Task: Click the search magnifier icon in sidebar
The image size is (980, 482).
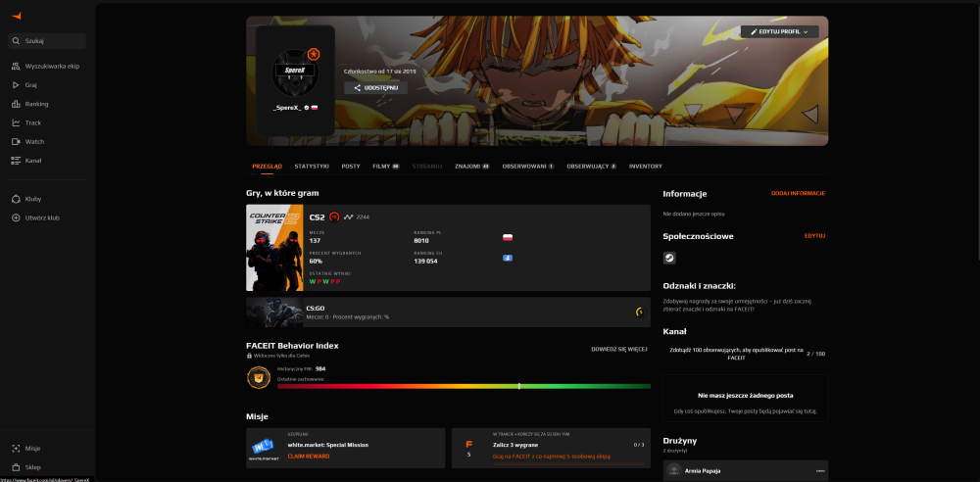Action: pyautogui.click(x=17, y=40)
